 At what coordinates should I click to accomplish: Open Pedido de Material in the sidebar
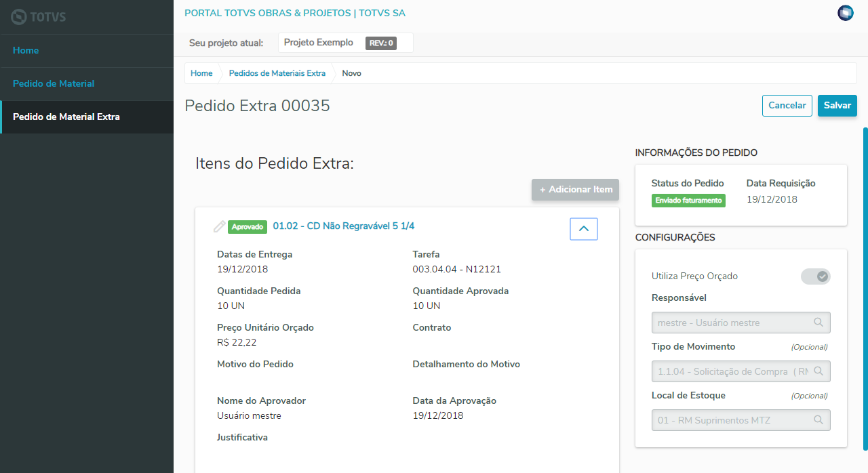click(x=87, y=84)
